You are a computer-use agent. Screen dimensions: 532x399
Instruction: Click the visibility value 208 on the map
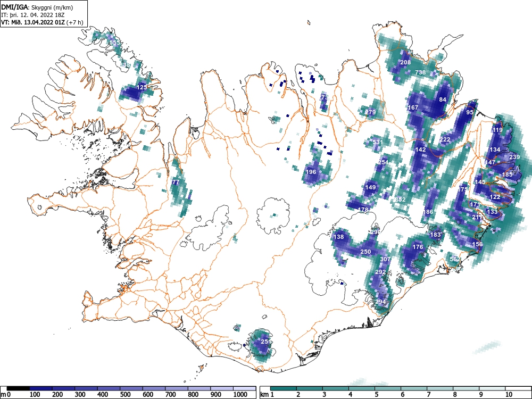[x=405, y=62]
